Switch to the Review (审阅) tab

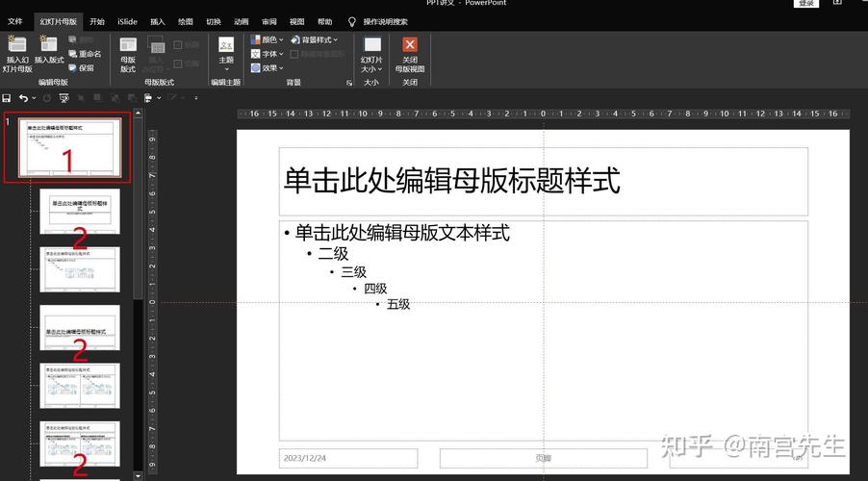(x=269, y=21)
